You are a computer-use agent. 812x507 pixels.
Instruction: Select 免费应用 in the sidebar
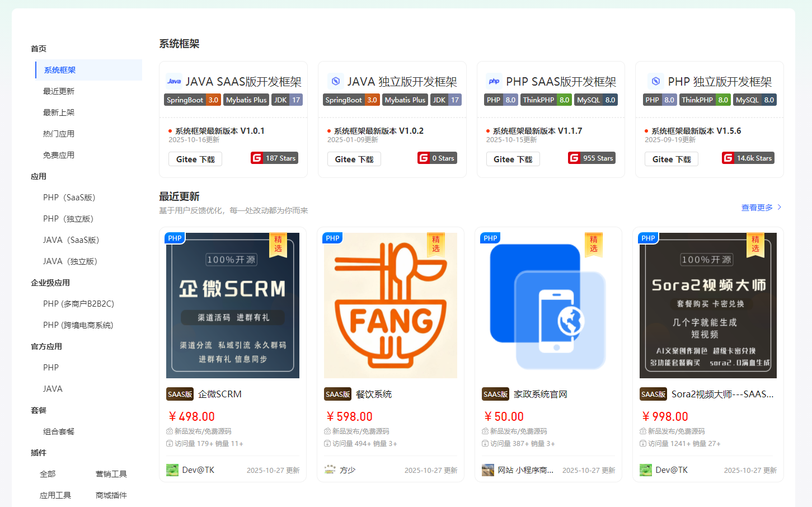59,155
